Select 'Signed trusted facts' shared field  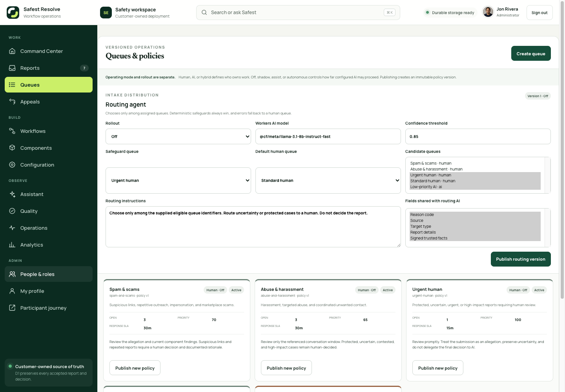pos(475,238)
